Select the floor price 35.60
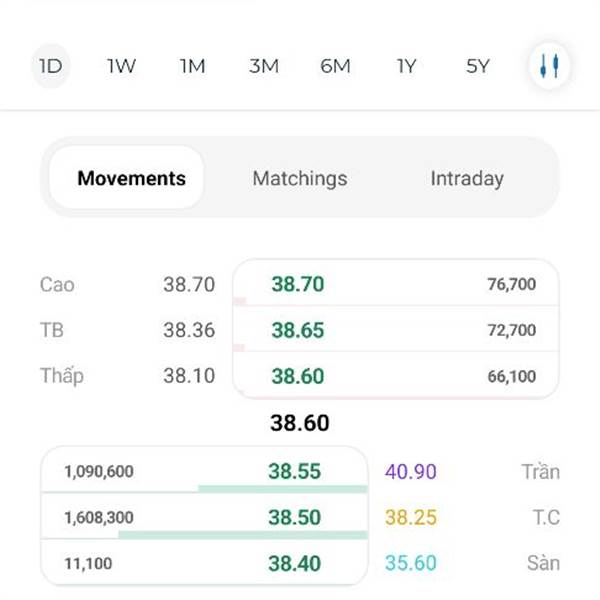Screen dimensions: 600x600 tap(411, 563)
